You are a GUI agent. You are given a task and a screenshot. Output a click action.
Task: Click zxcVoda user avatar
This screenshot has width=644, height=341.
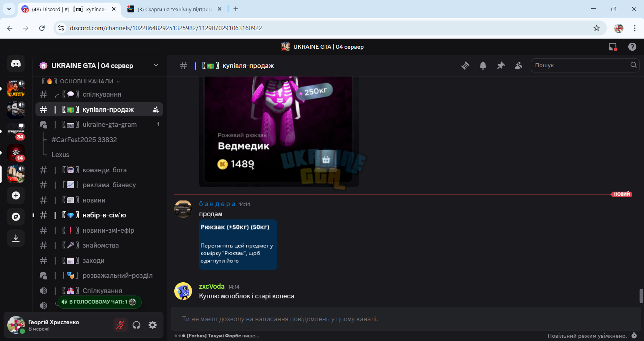pos(183,291)
